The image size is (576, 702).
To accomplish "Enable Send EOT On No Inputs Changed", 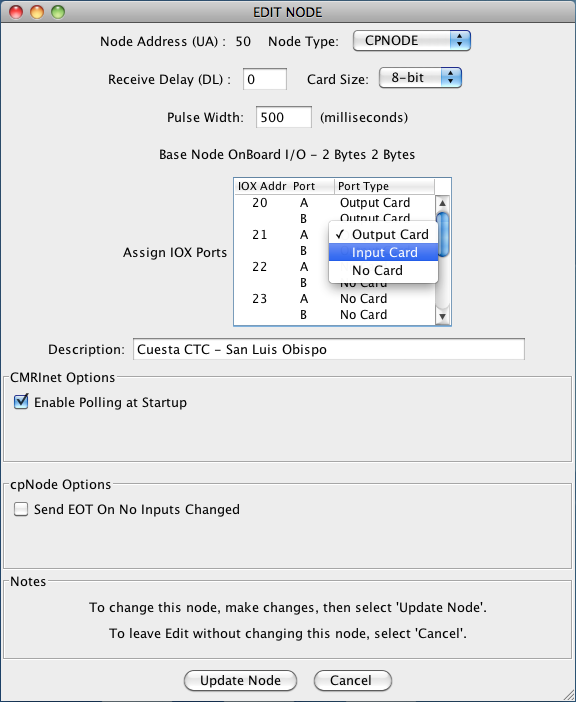I will (21, 509).
